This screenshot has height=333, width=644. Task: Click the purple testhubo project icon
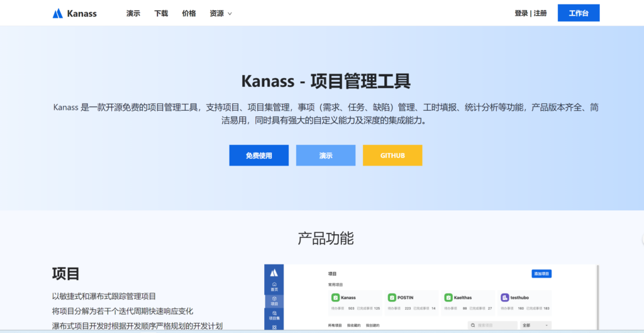coord(505,297)
